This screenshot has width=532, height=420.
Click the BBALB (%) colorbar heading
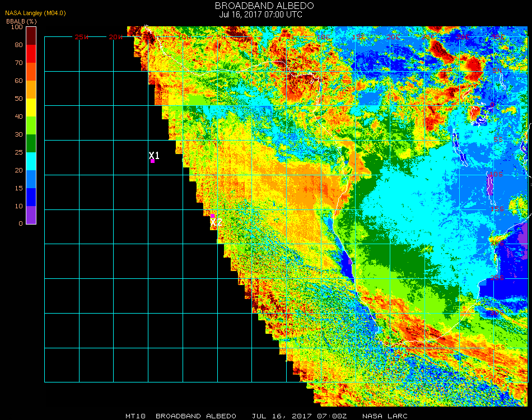[21, 21]
